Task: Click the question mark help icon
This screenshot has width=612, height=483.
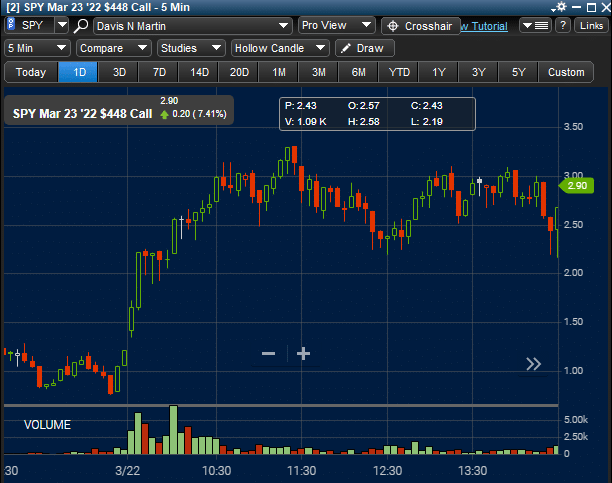Action: pos(563,26)
